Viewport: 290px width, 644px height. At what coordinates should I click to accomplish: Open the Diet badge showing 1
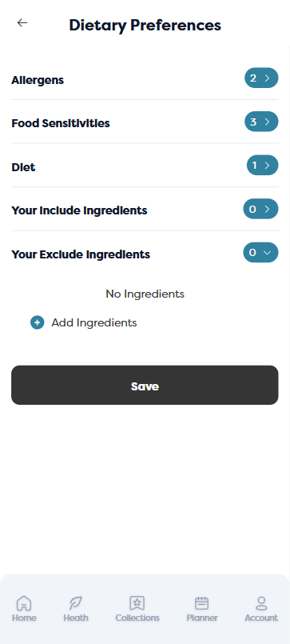(x=262, y=165)
